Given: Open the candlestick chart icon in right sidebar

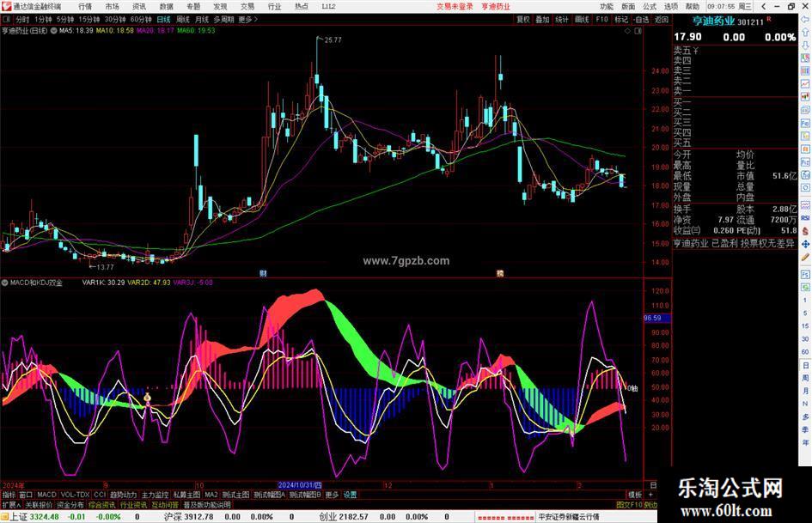Looking at the screenshot, I should tap(805, 97).
